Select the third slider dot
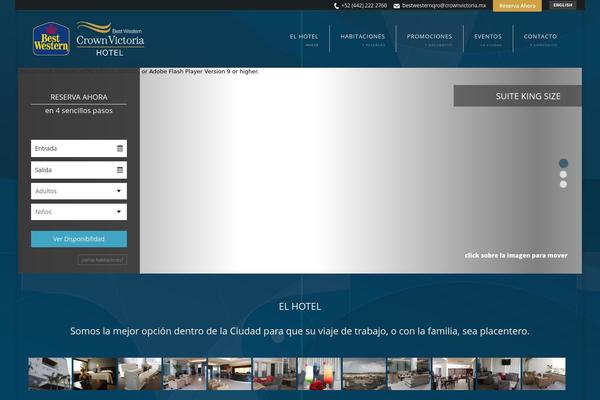The width and height of the screenshot is (600, 400). [563, 184]
